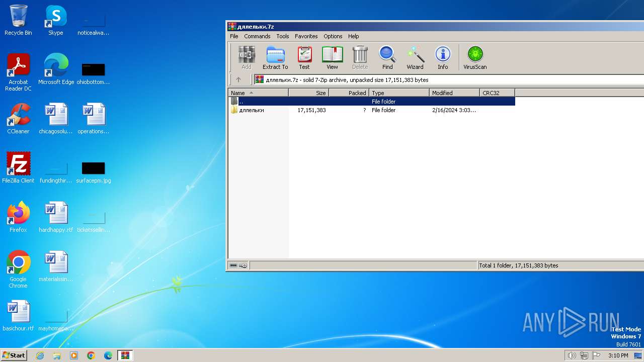Select the parent folder '..' row
Screen dimensions: 644x362
[x=372, y=101]
